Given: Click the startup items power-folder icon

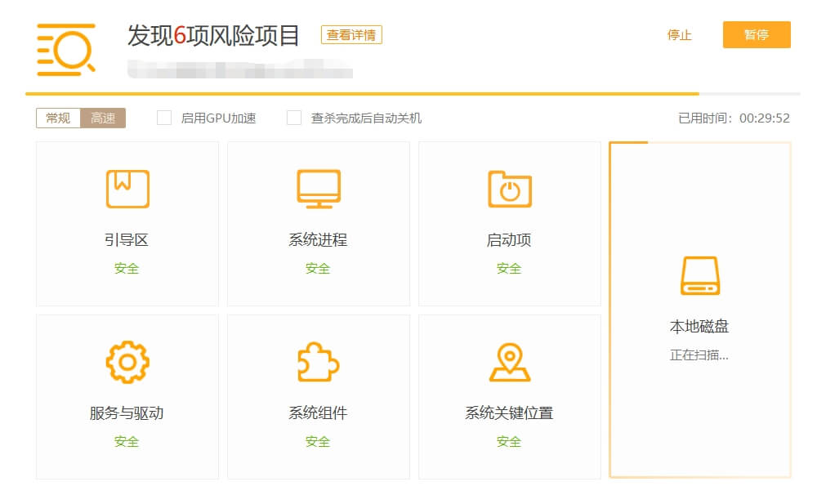Looking at the screenshot, I should (510, 189).
